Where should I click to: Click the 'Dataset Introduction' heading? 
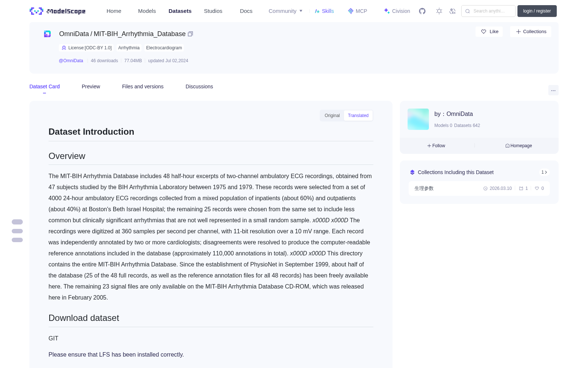[x=91, y=132]
